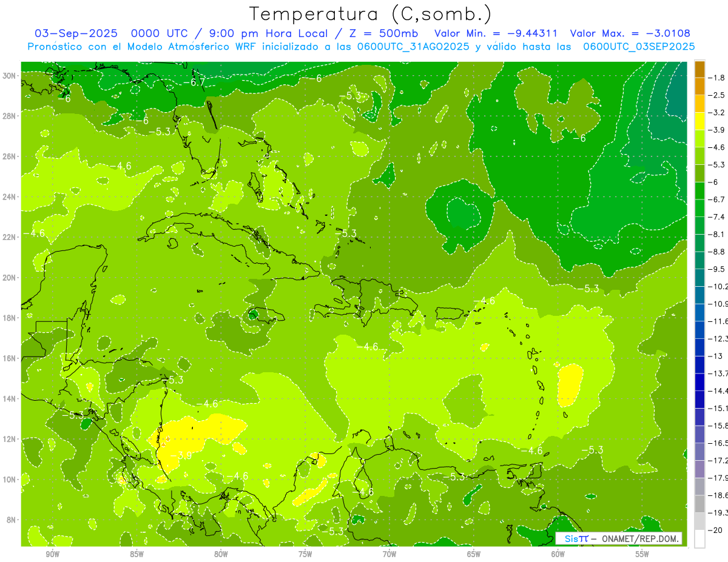Click the '-2.5' colorbar value
Image resolution: width=728 pixels, height=562 pixels.
718,95
